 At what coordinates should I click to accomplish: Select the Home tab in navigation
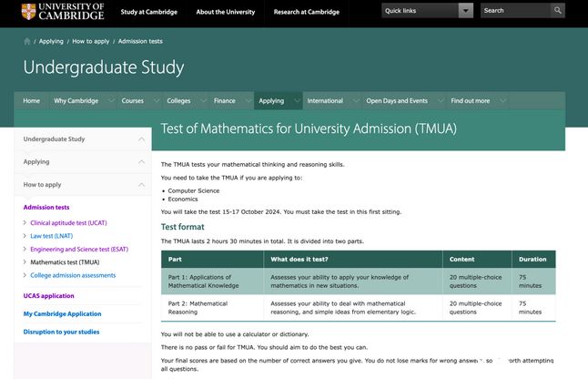pos(31,100)
